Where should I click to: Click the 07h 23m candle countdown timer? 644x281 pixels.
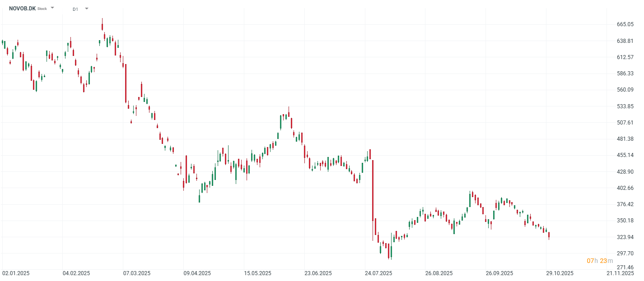point(600,261)
